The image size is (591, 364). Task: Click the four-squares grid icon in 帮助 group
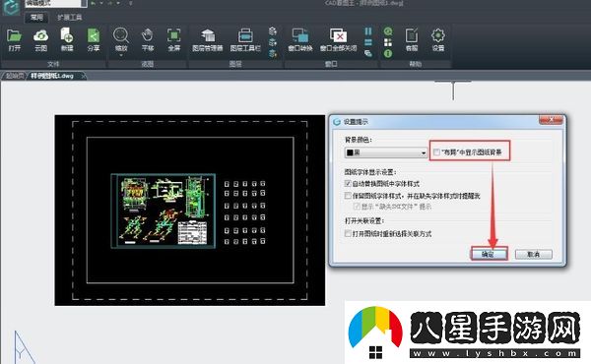(388, 42)
